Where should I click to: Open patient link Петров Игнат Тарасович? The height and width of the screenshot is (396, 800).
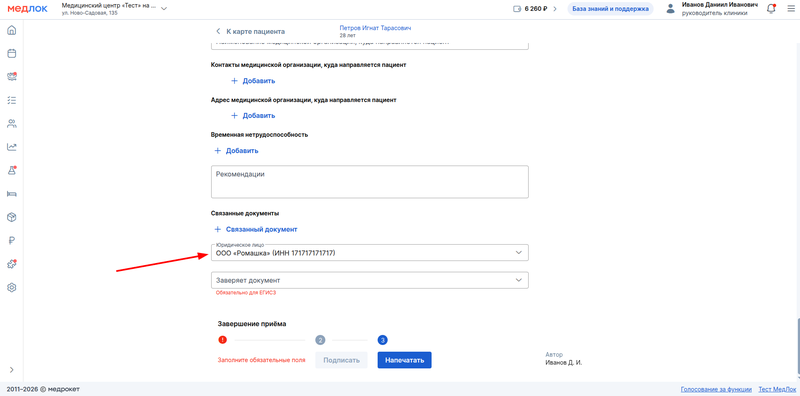click(375, 28)
